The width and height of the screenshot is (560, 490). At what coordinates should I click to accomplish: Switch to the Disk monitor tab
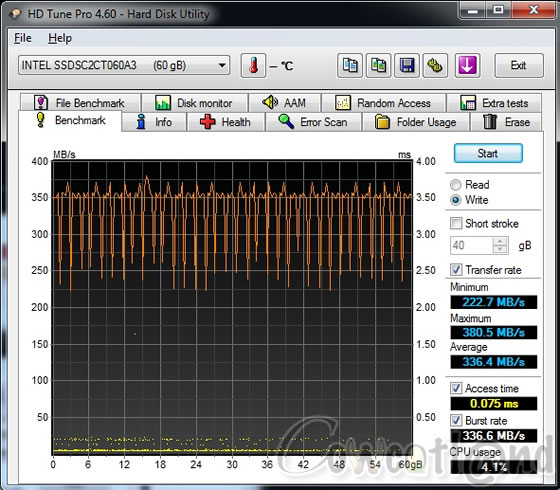(195, 103)
